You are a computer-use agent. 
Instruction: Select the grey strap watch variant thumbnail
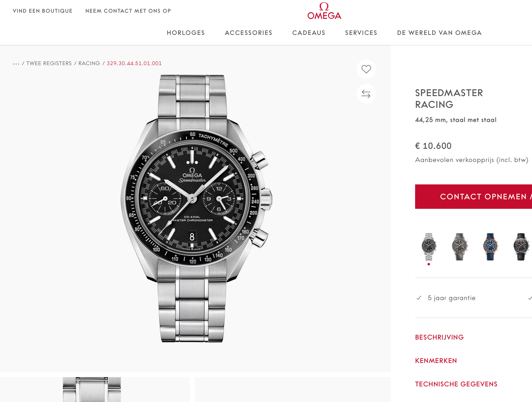(x=460, y=247)
